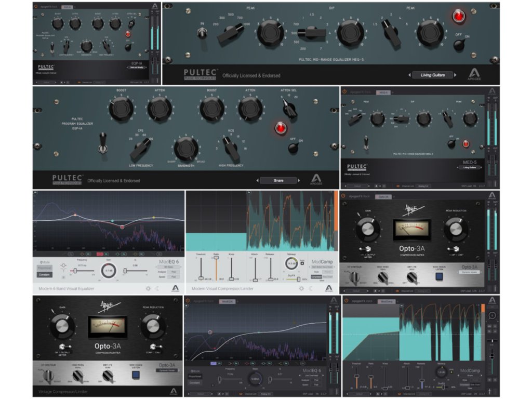Viewport: 532px width, 399px height.
Task: Go to previous preset before Living Guitars
Action: [409, 75]
